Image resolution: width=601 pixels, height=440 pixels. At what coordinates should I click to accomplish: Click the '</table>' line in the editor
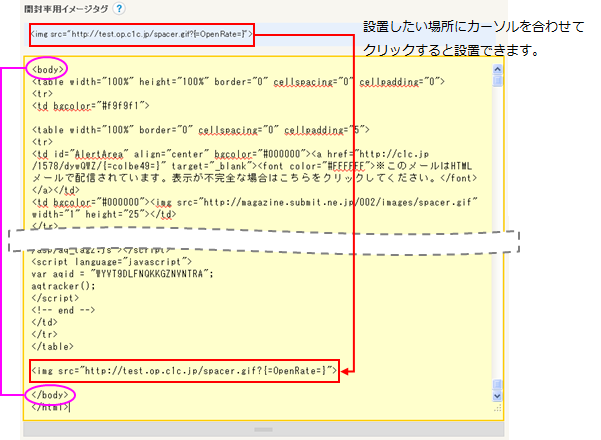[x=53, y=346]
